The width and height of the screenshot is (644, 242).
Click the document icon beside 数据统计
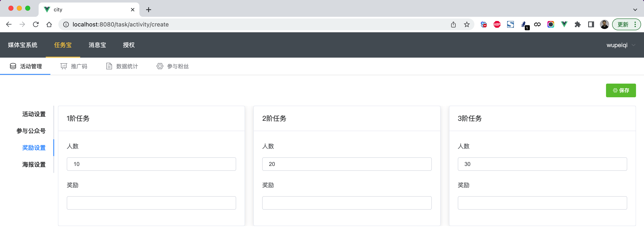(x=109, y=66)
